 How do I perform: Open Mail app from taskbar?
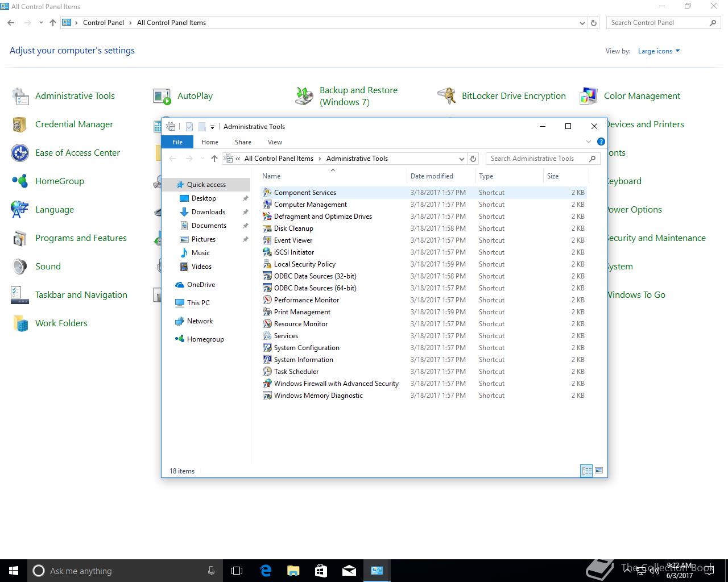(x=349, y=571)
